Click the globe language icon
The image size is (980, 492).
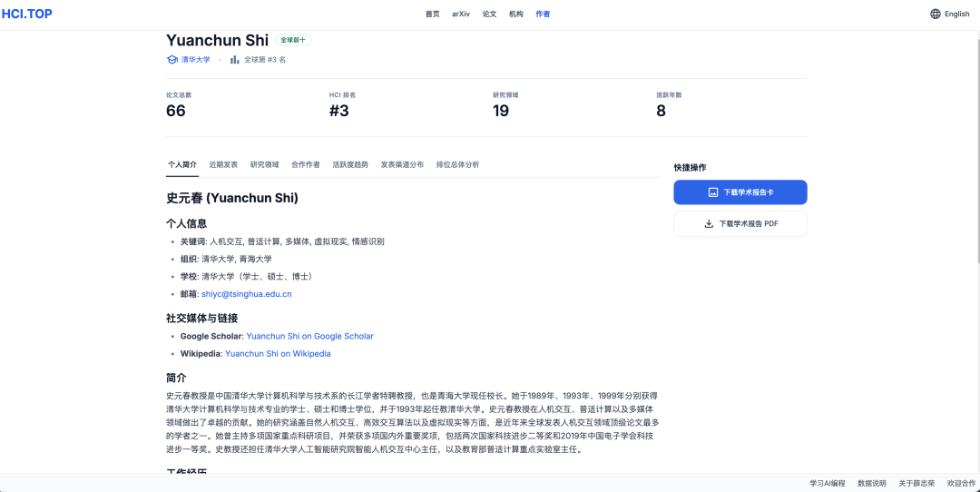[936, 14]
